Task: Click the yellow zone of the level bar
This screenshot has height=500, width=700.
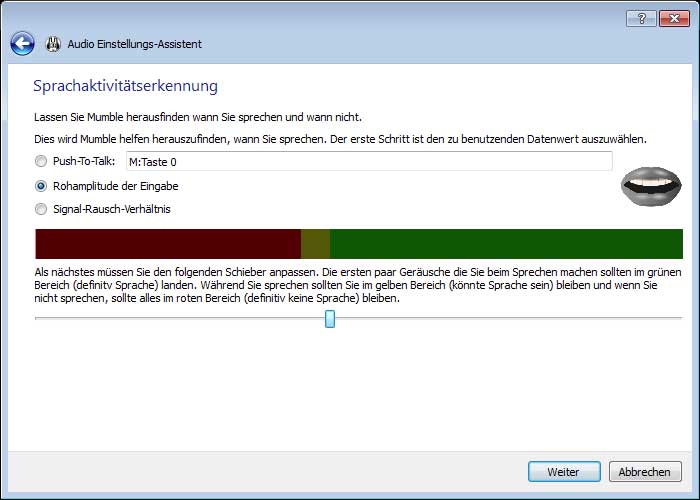Action: pyautogui.click(x=316, y=244)
